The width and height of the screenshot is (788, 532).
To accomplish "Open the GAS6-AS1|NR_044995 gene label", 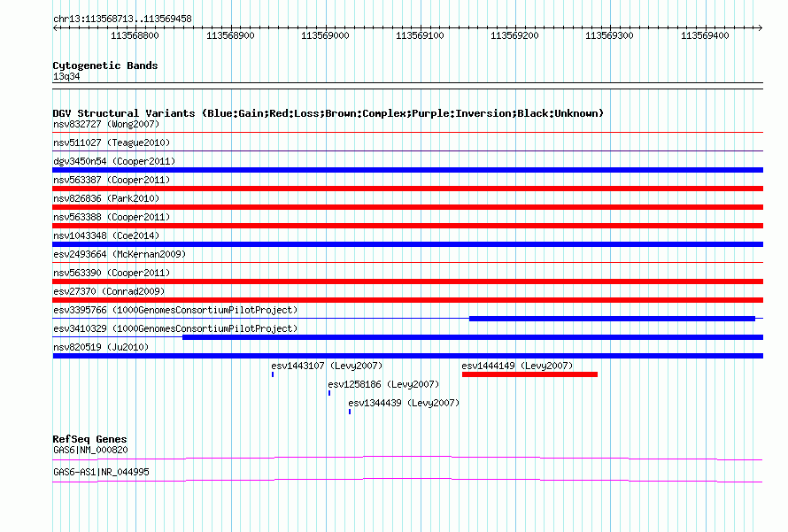I will click(x=101, y=472).
